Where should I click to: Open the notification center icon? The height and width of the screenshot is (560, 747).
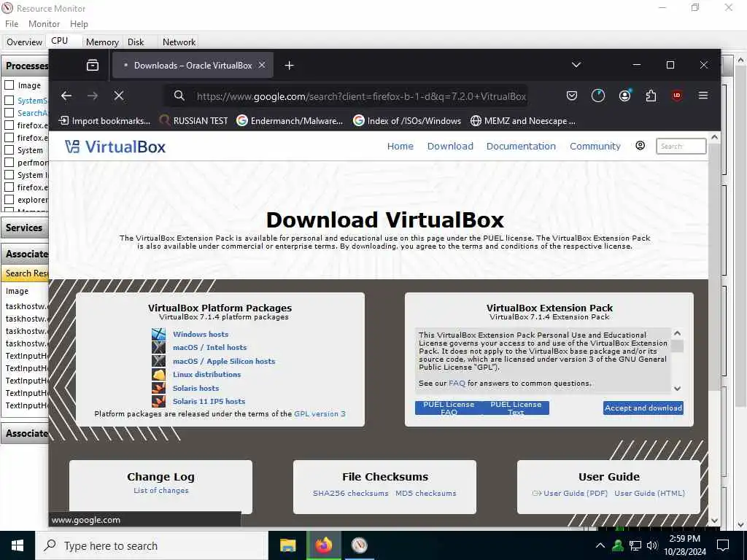tap(723, 545)
